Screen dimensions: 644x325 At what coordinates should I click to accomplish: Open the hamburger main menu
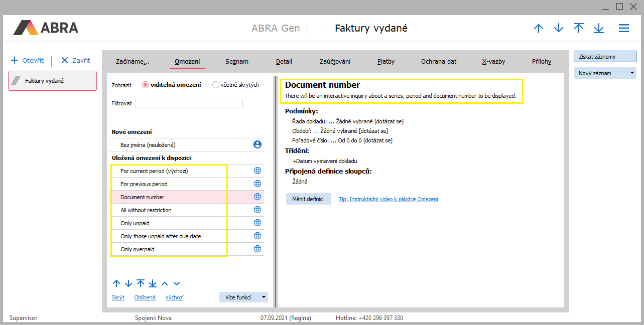click(x=624, y=28)
